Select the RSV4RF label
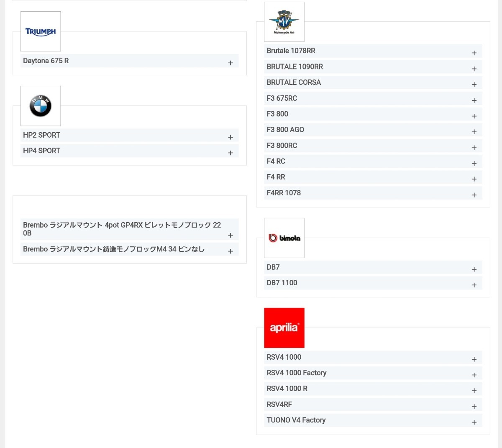The height and width of the screenshot is (448, 502). [x=279, y=404]
